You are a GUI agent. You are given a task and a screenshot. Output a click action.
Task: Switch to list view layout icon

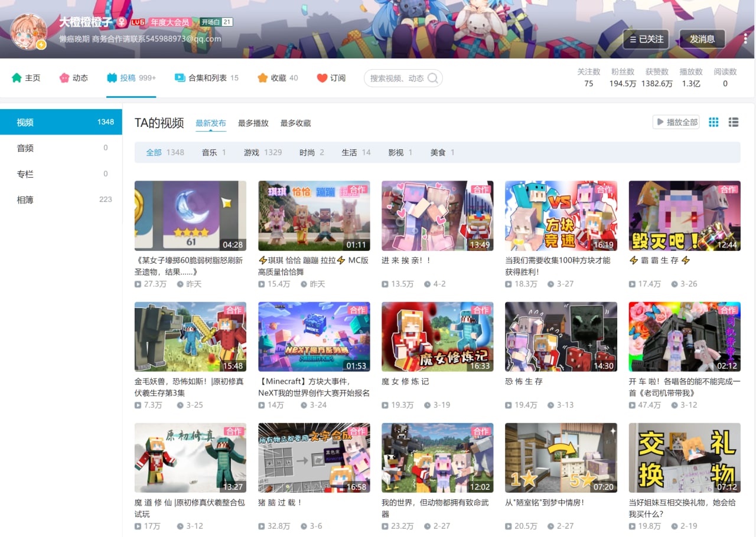(734, 122)
